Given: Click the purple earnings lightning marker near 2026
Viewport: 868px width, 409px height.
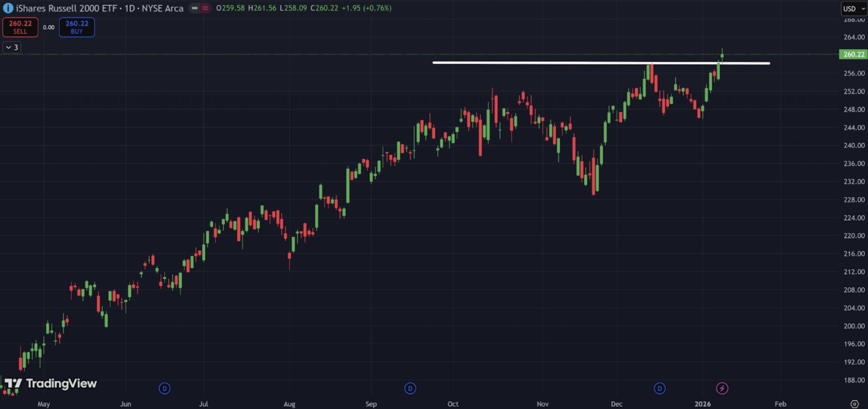Looking at the screenshot, I should (722, 388).
